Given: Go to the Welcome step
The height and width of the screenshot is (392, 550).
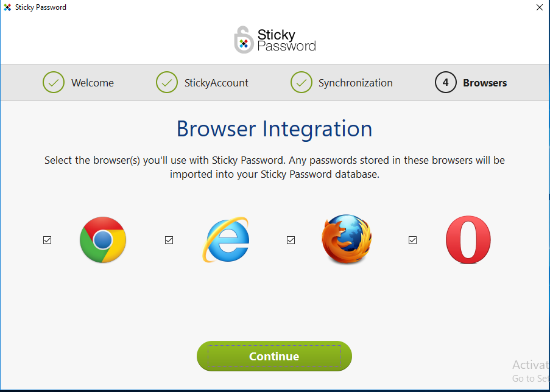Looking at the screenshot, I should click(93, 83).
